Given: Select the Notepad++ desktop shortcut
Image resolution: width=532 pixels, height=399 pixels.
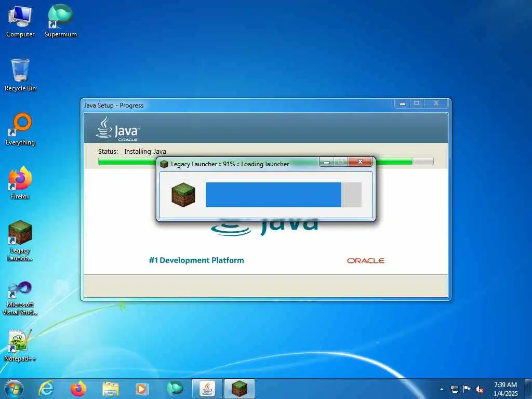Looking at the screenshot, I should click(x=20, y=345).
